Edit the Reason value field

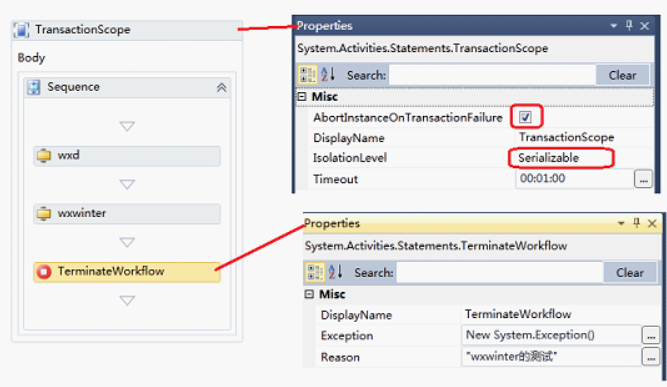pos(551,356)
